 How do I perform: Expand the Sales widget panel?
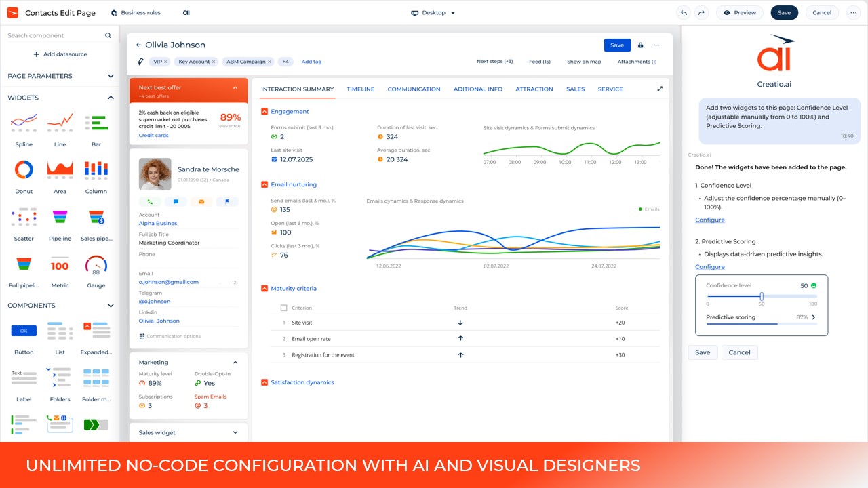(235, 432)
